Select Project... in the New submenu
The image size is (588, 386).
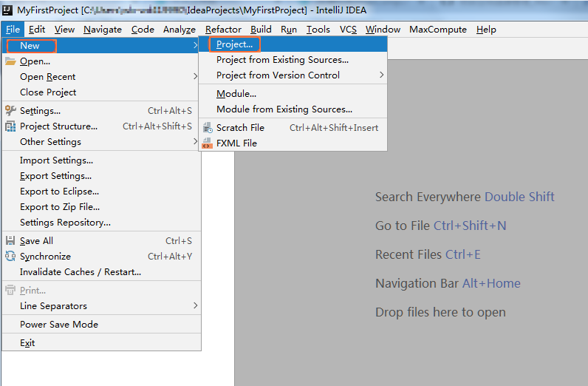(234, 45)
